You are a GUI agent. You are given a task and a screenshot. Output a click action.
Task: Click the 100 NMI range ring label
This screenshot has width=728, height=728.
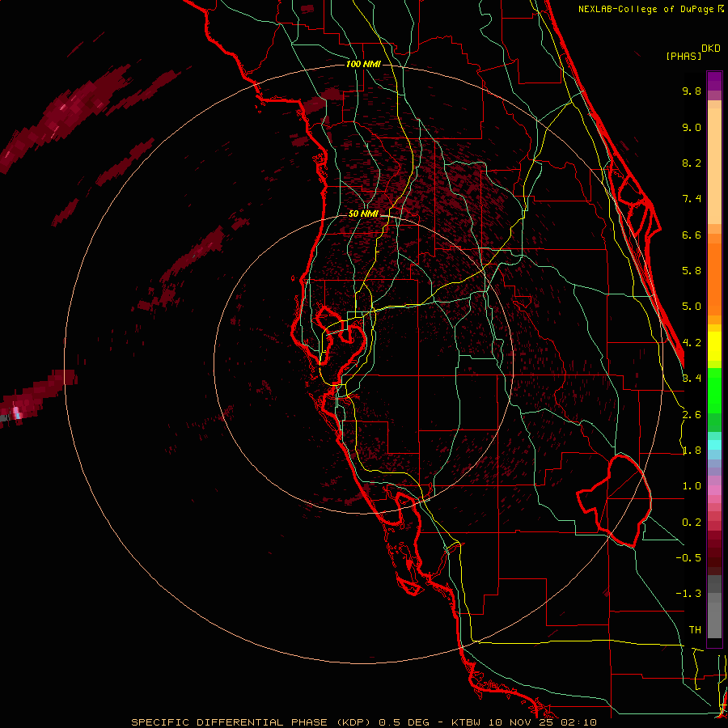point(363,64)
